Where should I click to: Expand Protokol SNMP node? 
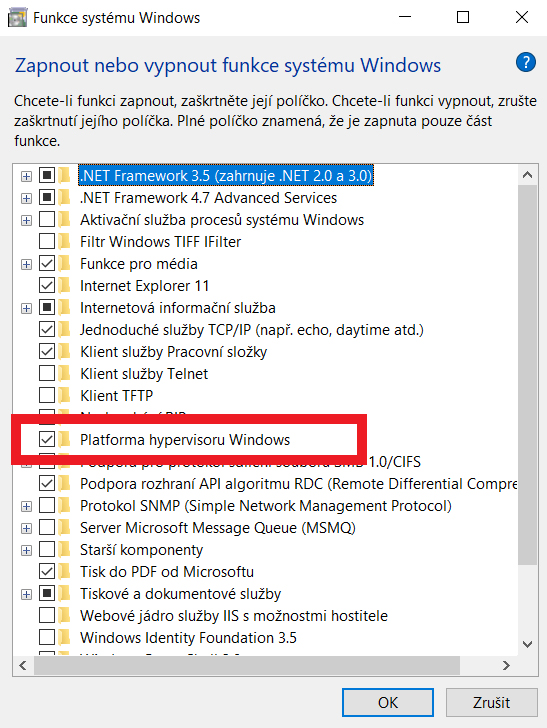pyautogui.click(x=26, y=507)
